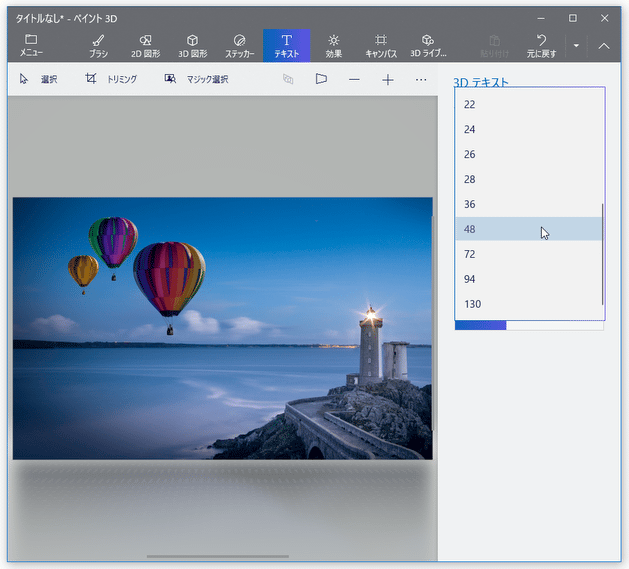Zoom out with the minus button
Screen dimensions: 629x569
(x=354, y=79)
